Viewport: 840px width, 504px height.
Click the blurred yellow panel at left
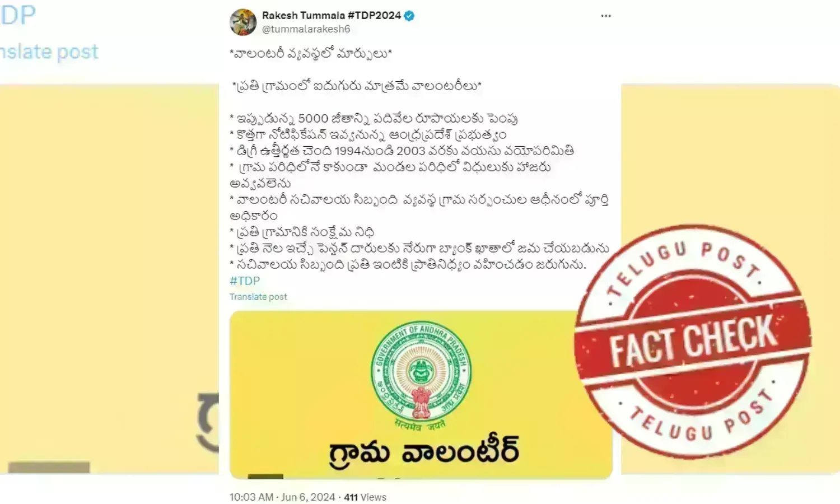109,279
